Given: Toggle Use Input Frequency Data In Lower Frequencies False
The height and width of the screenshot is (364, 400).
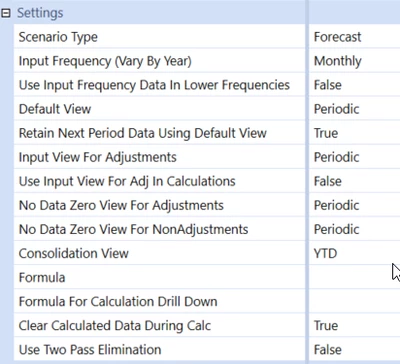Looking at the screenshot, I should (x=355, y=85).
